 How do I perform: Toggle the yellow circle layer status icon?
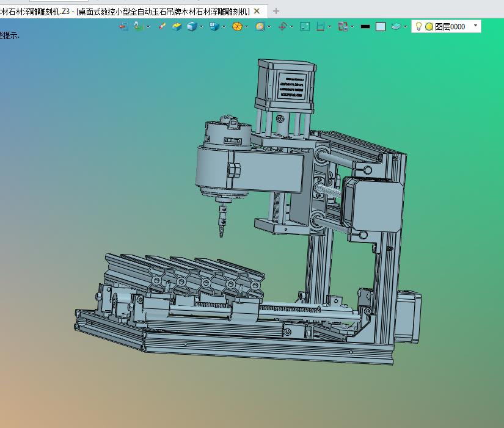tap(429, 26)
